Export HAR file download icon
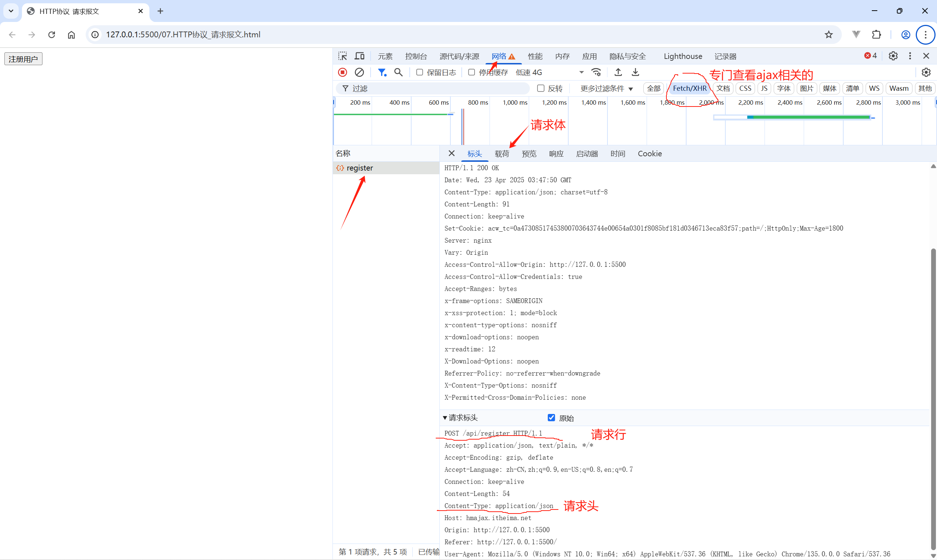937x560 pixels. tap(635, 72)
